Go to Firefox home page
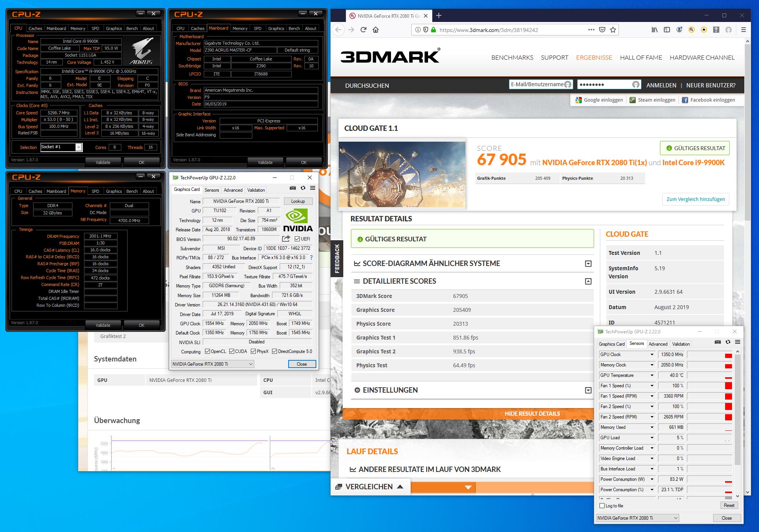This screenshot has height=532, width=759. pos(376,30)
